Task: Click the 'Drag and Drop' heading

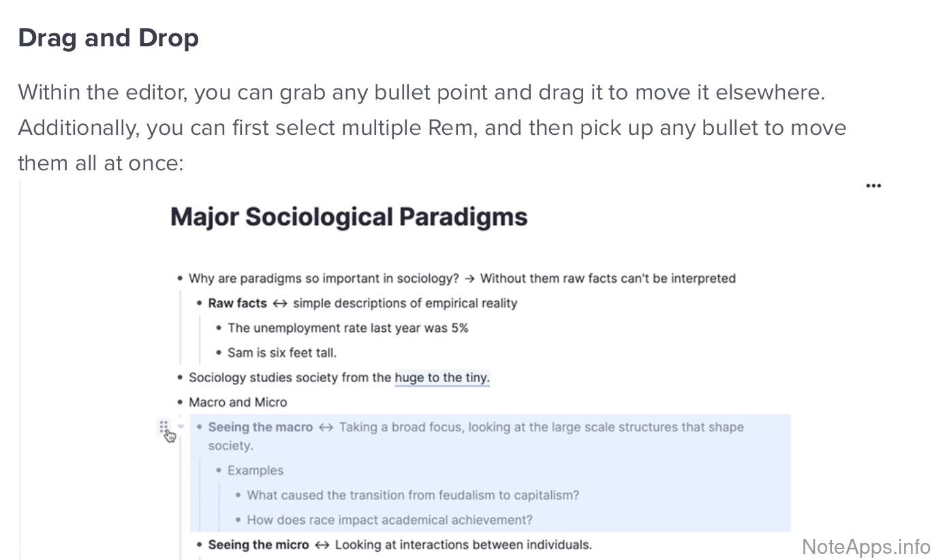Action: click(x=108, y=38)
